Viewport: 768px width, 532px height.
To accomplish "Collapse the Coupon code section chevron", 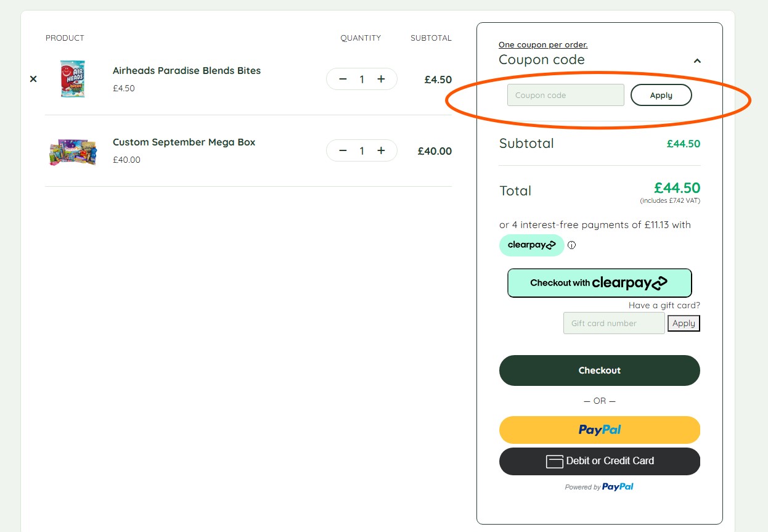I will (697, 60).
